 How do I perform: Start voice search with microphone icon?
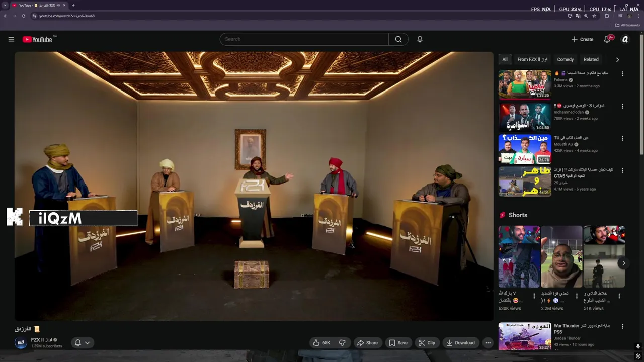click(x=420, y=39)
